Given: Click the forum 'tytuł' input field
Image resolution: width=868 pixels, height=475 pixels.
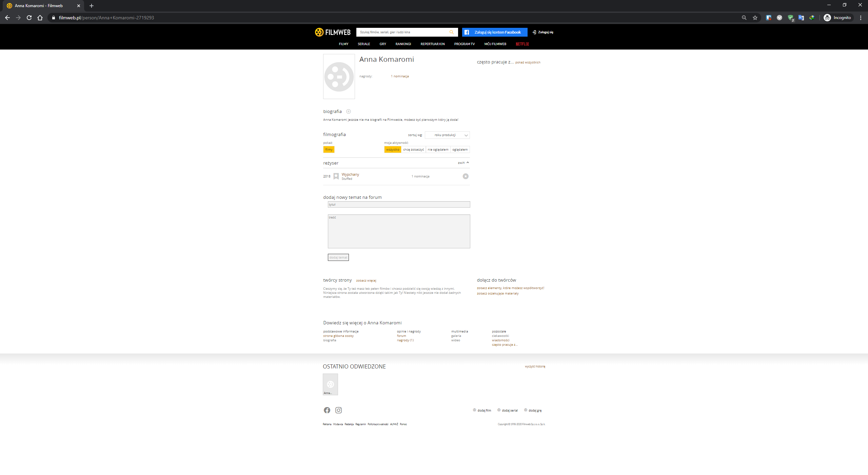Looking at the screenshot, I should (x=399, y=205).
